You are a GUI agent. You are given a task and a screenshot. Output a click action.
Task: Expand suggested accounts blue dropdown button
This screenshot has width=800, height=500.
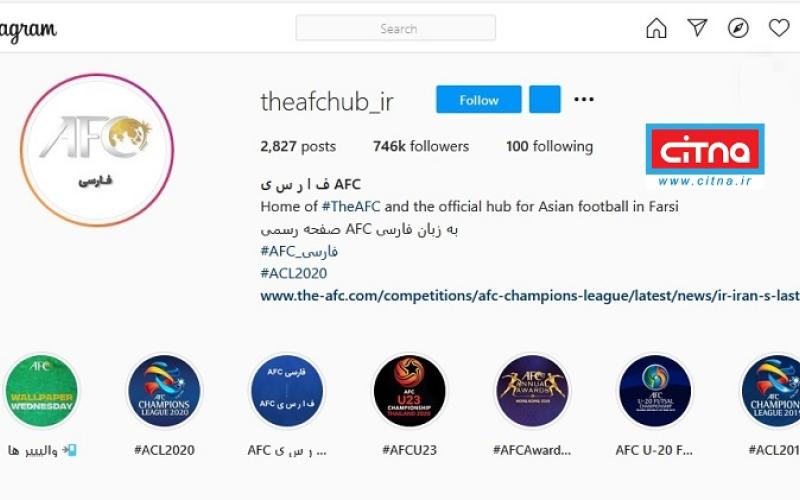[545, 99]
